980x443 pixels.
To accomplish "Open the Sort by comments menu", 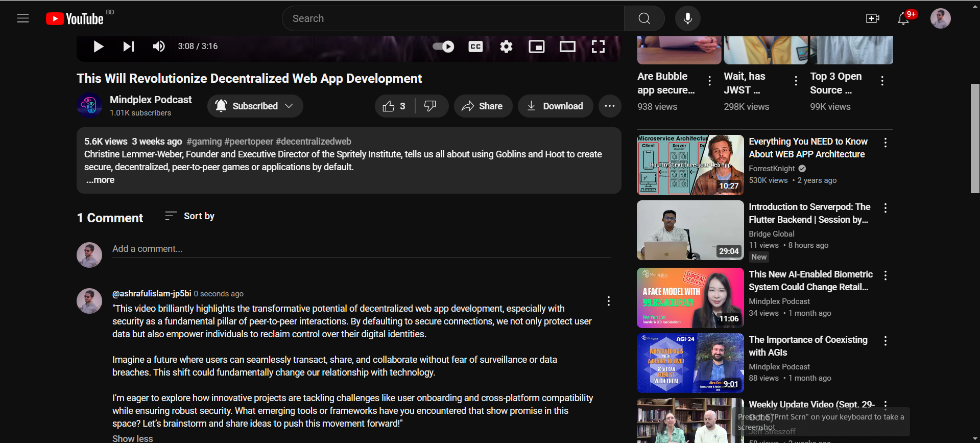I will [189, 216].
